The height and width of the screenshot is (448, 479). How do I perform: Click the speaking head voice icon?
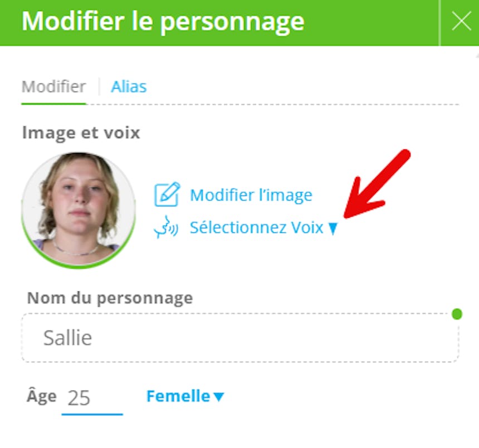tap(165, 228)
